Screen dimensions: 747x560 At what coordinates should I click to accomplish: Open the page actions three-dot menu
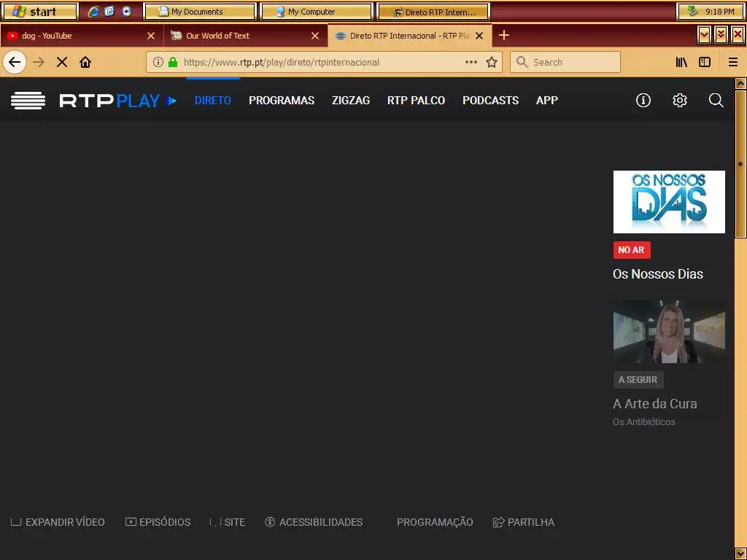tap(471, 62)
